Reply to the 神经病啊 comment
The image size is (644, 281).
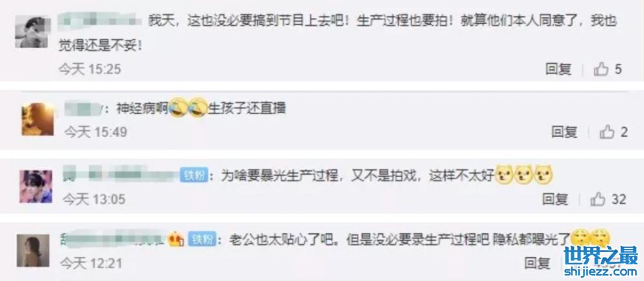[564, 132]
